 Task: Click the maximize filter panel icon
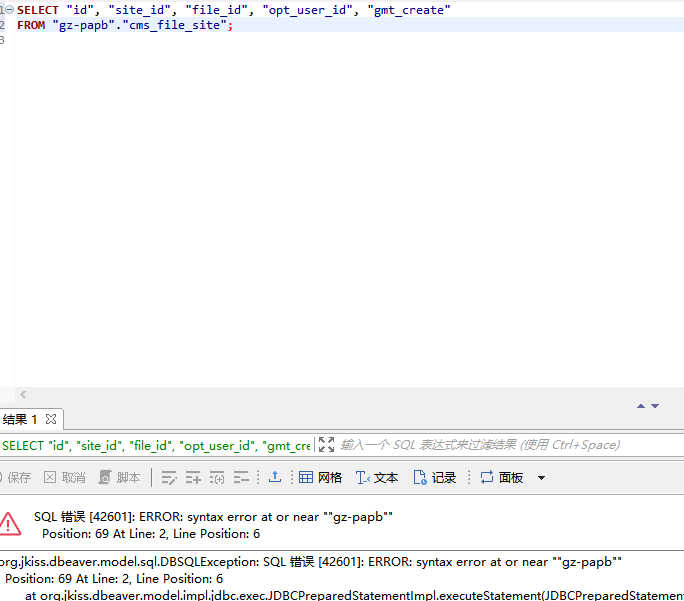(326, 445)
